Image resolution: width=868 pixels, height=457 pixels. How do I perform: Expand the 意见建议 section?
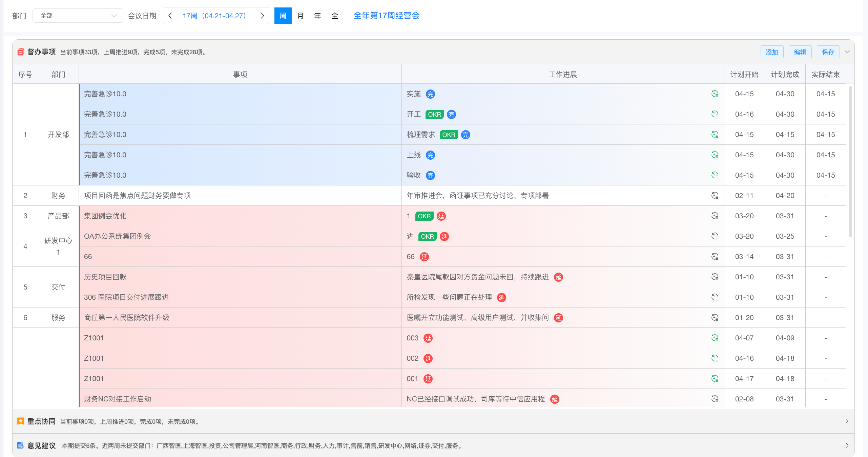pos(847,445)
